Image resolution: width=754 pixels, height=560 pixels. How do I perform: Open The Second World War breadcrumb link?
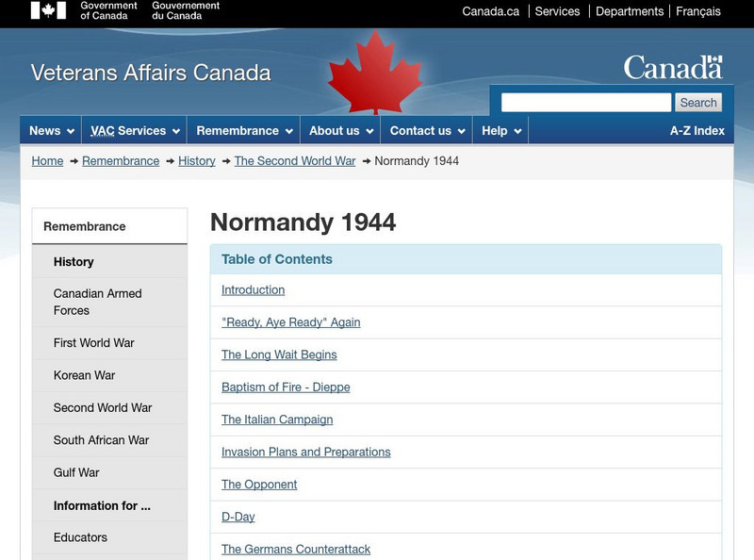[295, 161]
